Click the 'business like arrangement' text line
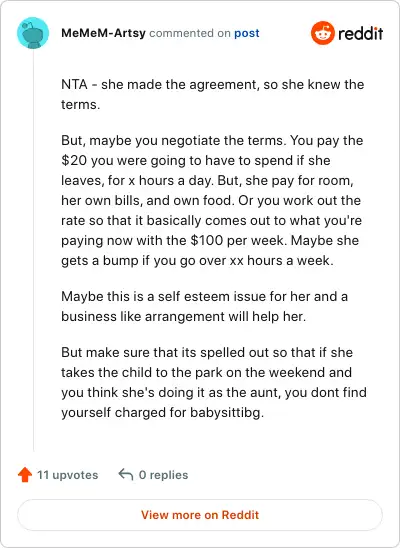 183,317
